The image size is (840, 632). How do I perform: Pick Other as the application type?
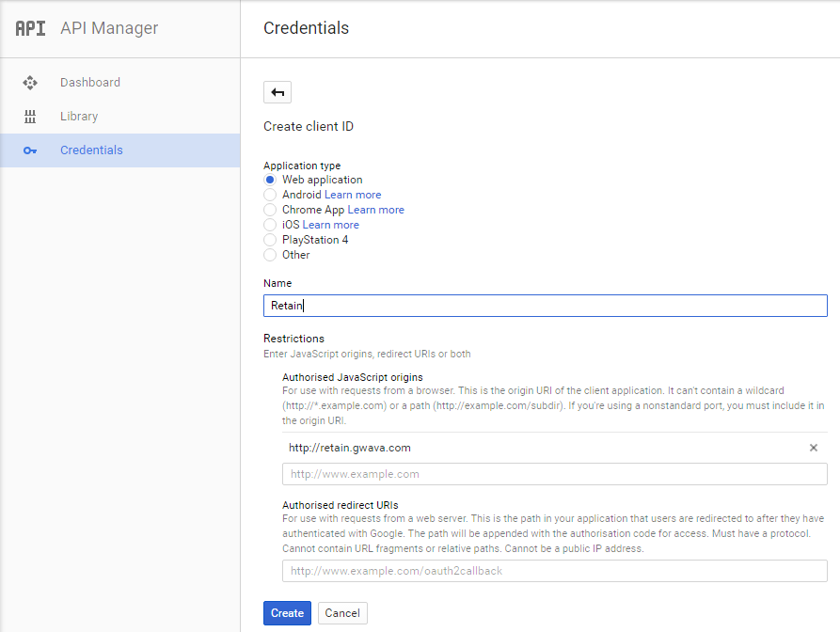tap(270, 255)
